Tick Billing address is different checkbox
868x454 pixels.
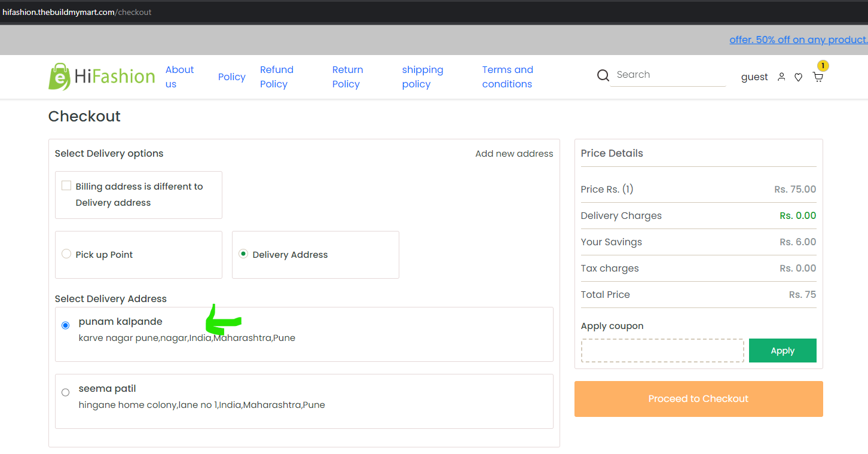(66, 186)
